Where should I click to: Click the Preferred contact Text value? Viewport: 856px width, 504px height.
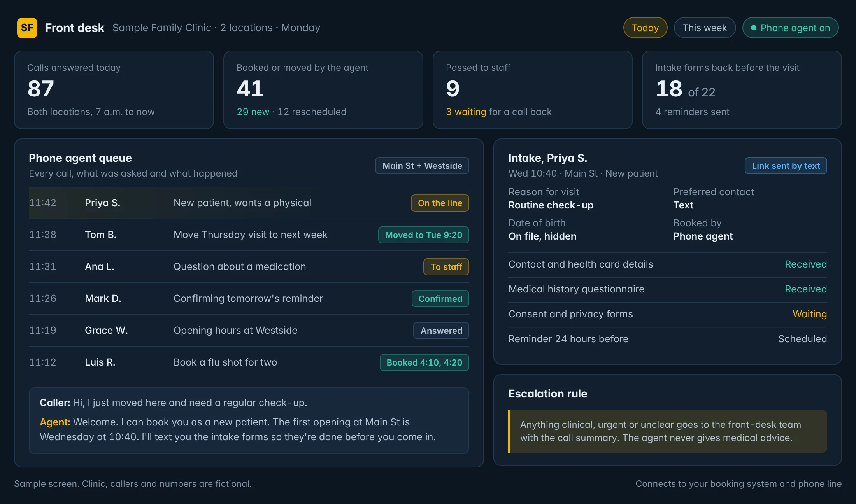pos(683,205)
